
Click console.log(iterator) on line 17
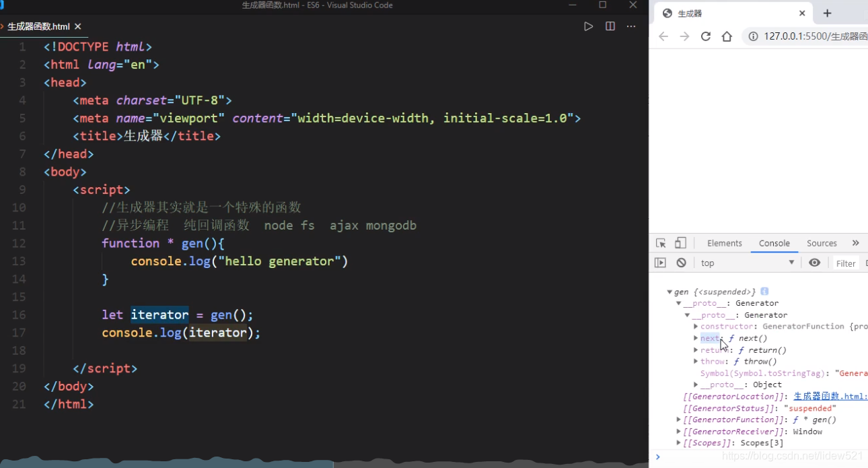coord(181,333)
